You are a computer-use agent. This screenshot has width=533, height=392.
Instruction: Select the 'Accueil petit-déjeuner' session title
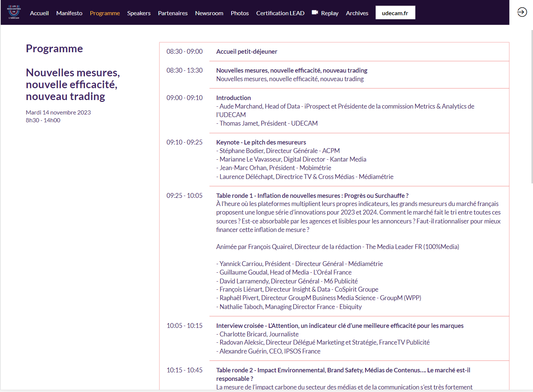click(247, 52)
